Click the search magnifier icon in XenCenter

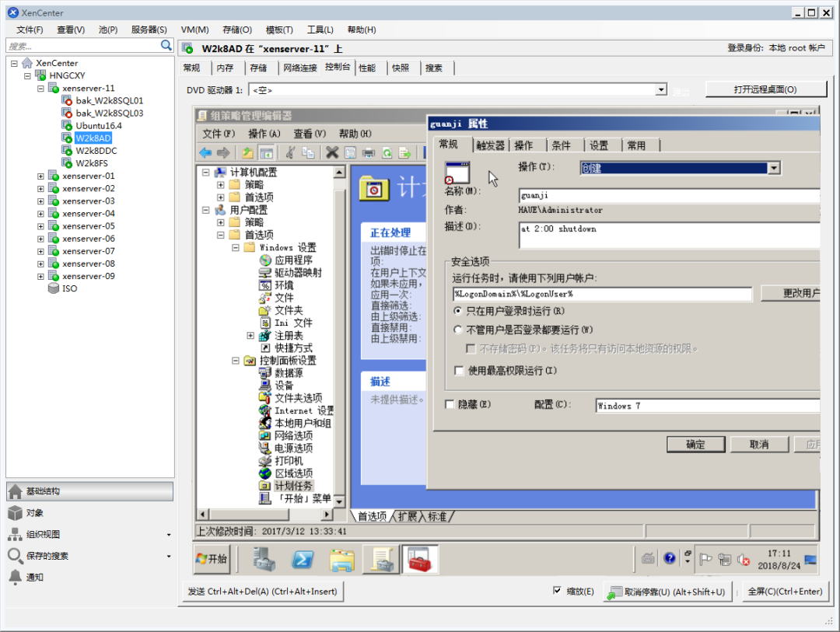click(166, 46)
